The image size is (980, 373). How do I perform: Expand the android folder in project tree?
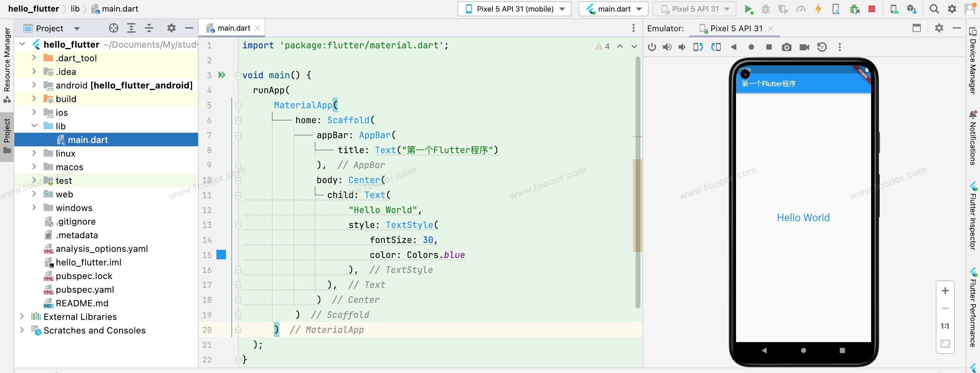click(34, 85)
